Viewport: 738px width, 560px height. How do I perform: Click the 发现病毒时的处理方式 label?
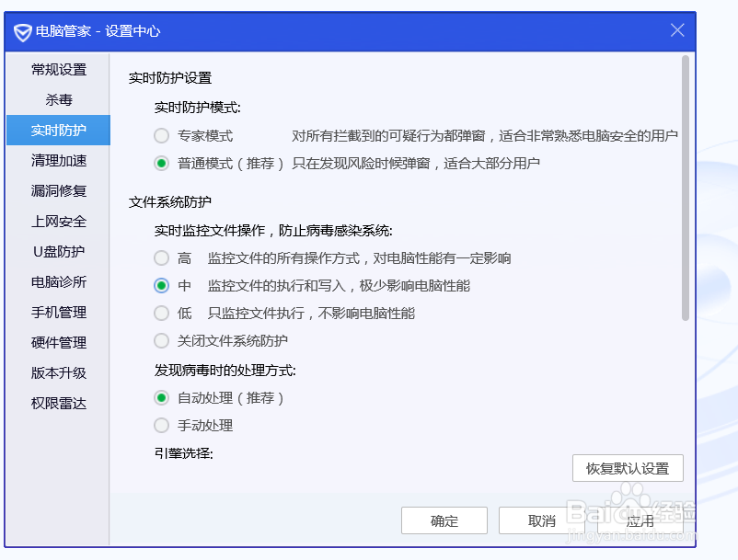(225, 371)
